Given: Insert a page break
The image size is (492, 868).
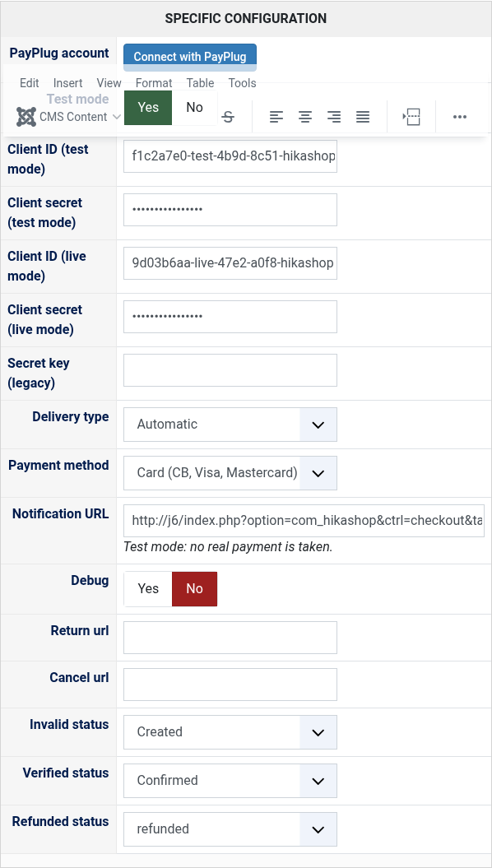Looking at the screenshot, I should tap(411, 117).
